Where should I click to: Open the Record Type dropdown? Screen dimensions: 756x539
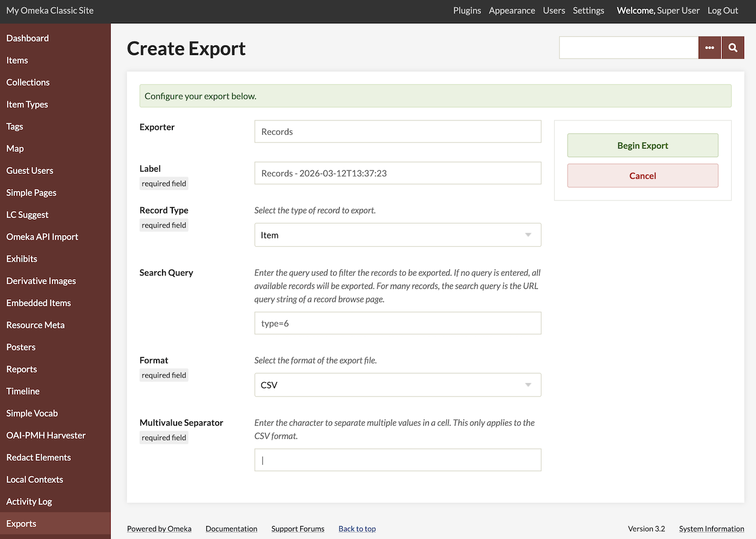tap(397, 234)
